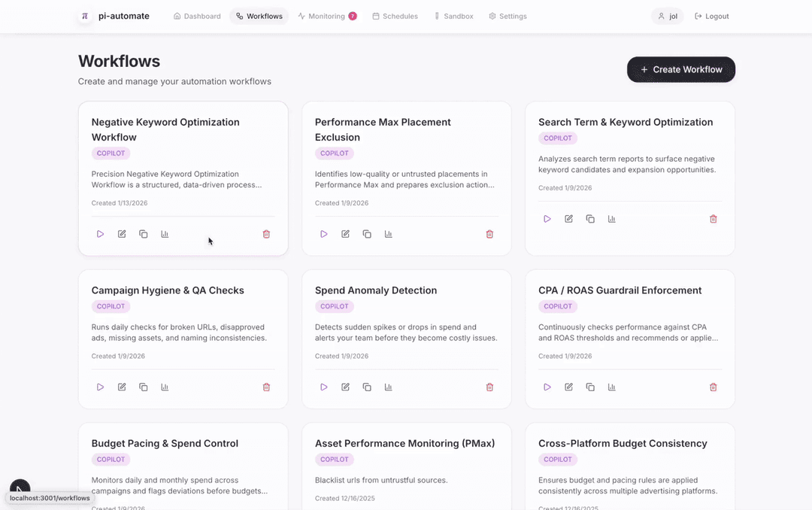Duplicate the Campaign Hygiene & QA Checks workflow
Image resolution: width=812 pixels, height=510 pixels.
144,387
